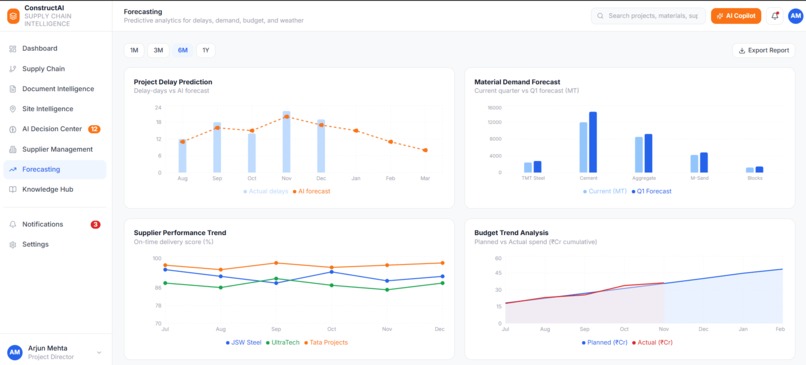Click the Document Intelligence file icon

(x=13, y=89)
